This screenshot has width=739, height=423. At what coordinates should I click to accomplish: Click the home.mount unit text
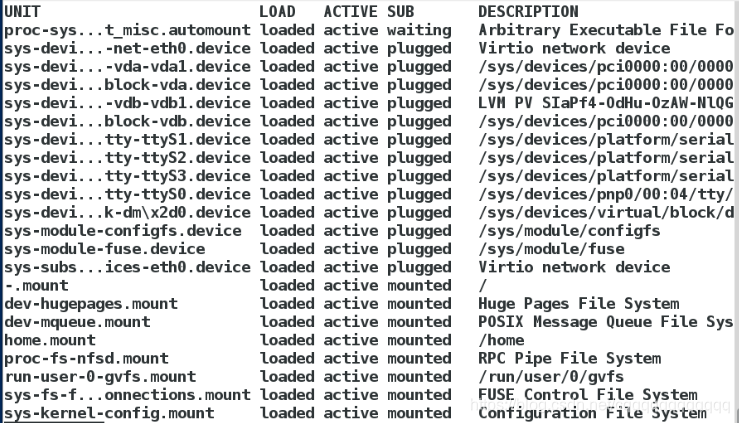tap(50, 340)
